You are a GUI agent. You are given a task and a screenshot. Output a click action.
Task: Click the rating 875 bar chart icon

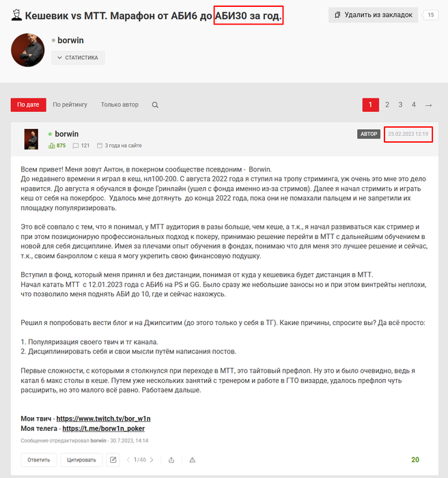pyautogui.click(x=51, y=145)
